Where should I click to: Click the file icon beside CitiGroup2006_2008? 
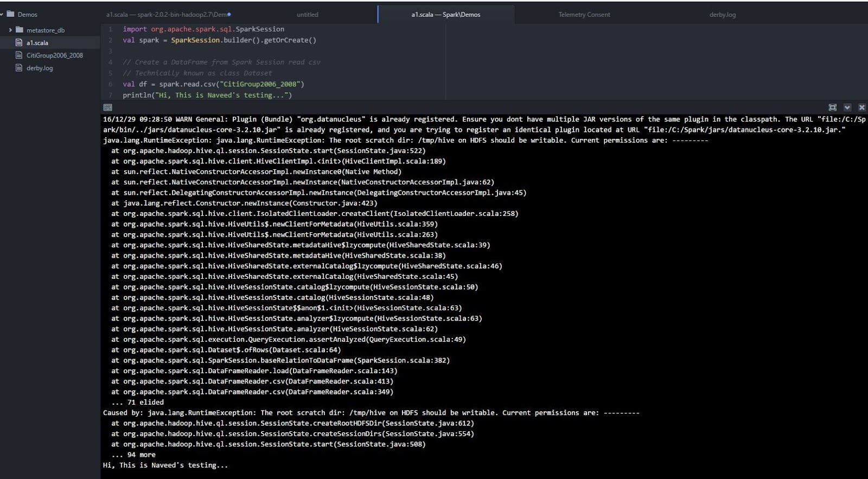19,55
